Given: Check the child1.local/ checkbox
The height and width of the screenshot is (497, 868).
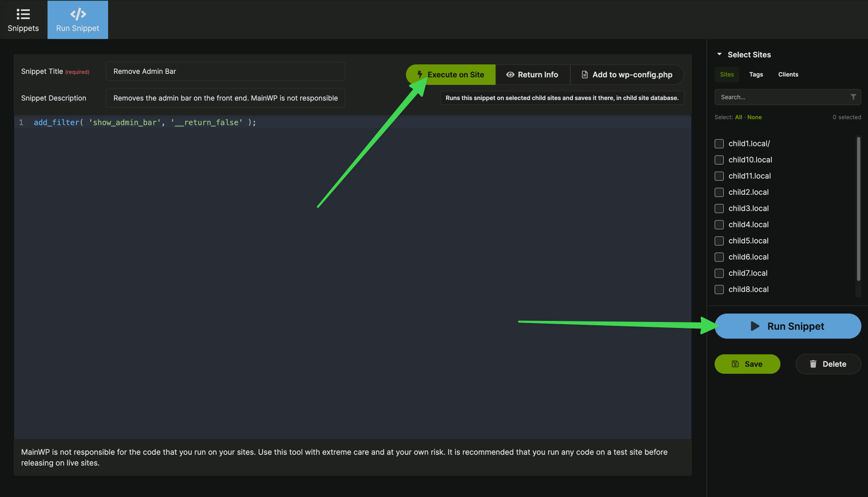Looking at the screenshot, I should pos(719,144).
